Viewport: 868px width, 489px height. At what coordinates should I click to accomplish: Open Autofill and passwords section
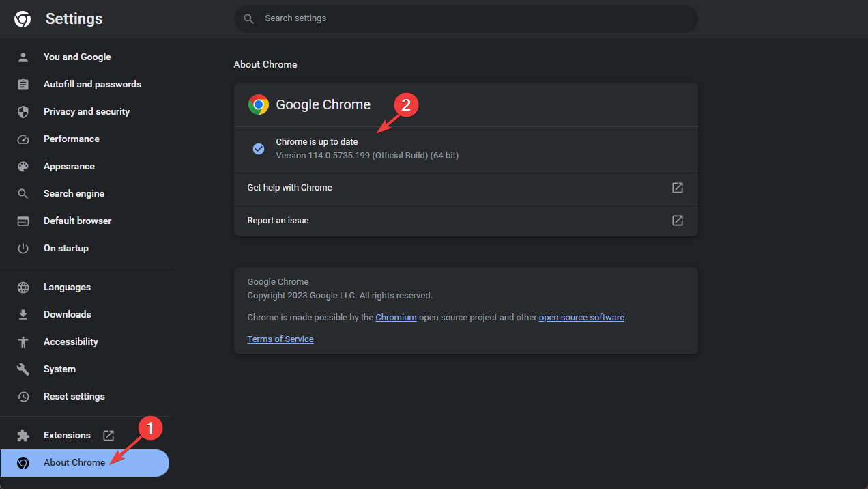(x=85, y=84)
